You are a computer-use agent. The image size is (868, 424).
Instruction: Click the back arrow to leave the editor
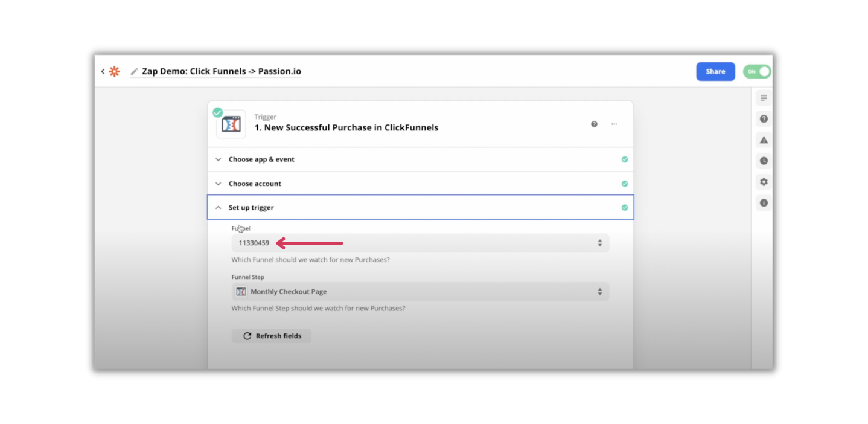(x=103, y=71)
